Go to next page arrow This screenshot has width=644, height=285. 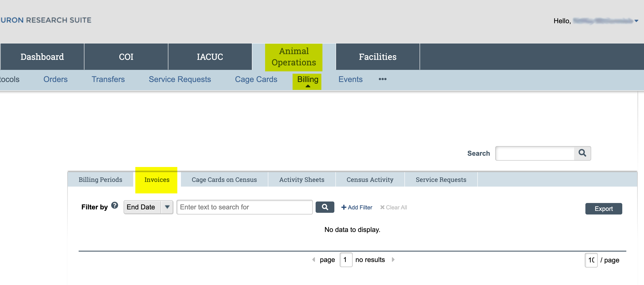pyautogui.click(x=393, y=259)
